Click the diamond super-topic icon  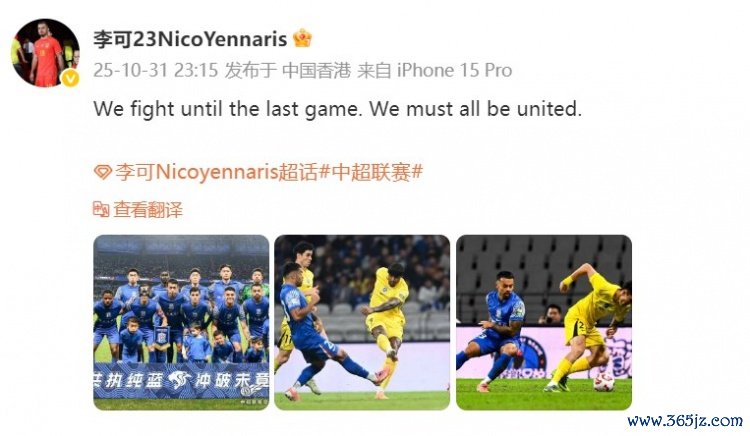[102, 172]
